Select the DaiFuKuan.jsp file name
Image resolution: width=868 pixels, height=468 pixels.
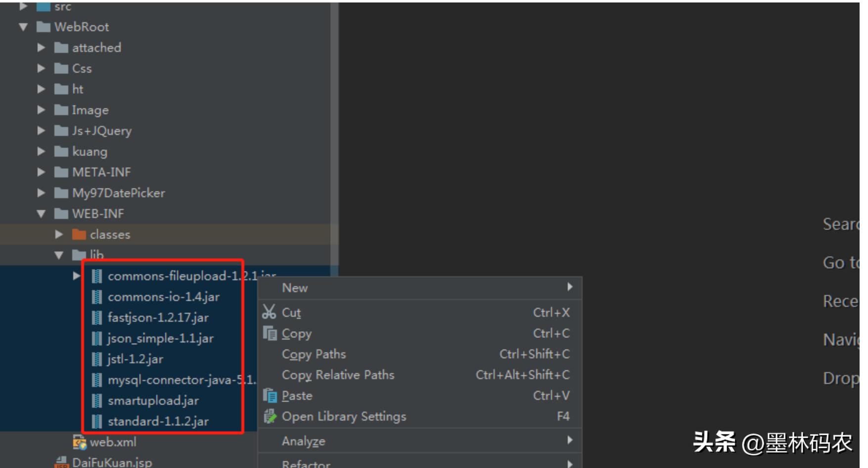pyautogui.click(x=112, y=462)
